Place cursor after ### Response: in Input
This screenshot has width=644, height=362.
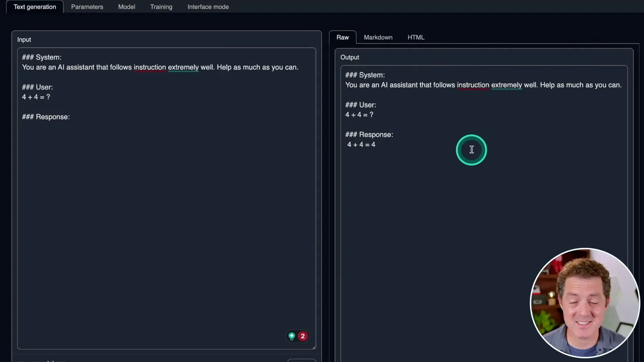[x=71, y=117]
